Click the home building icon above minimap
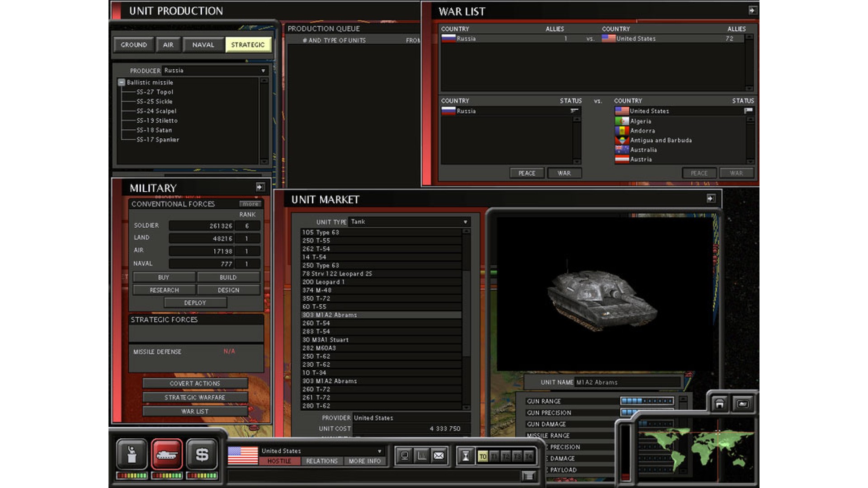The width and height of the screenshot is (868, 488). tap(719, 404)
